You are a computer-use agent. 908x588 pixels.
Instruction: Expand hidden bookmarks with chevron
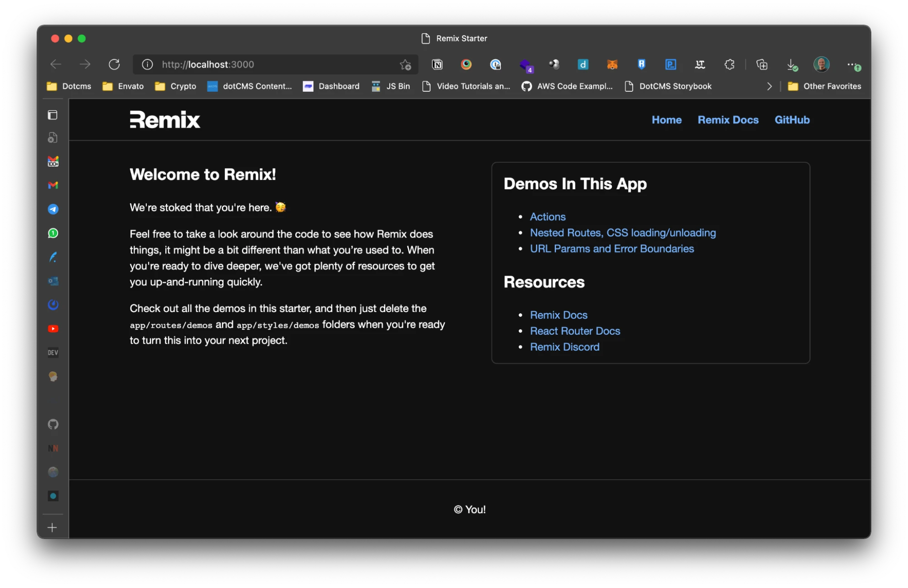click(x=769, y=86)
